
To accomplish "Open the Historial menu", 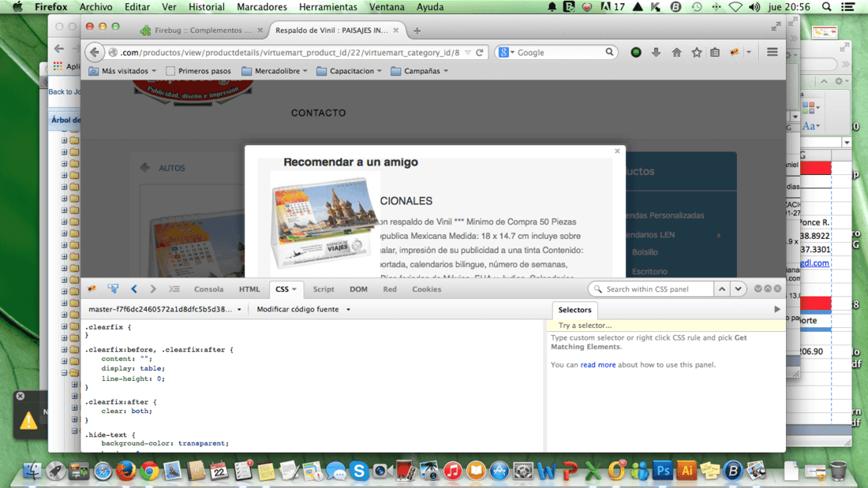I will (207, 6).
